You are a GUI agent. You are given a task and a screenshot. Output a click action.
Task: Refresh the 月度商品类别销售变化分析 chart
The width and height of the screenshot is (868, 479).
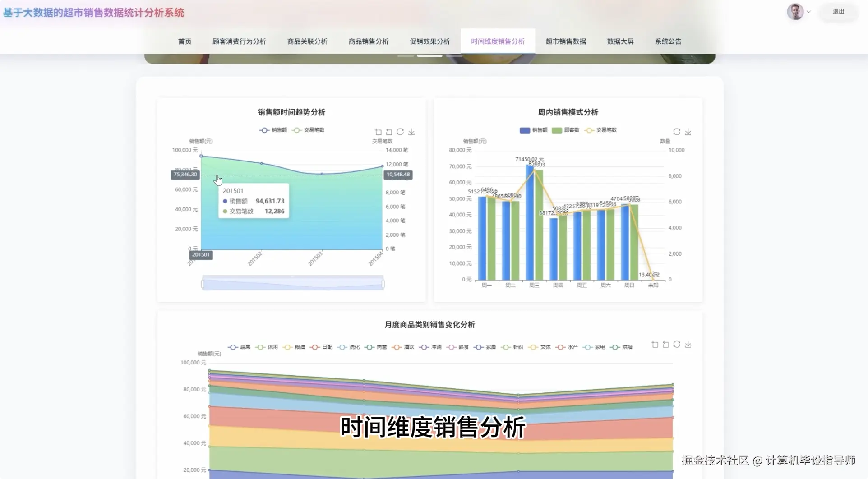(677, 344)
